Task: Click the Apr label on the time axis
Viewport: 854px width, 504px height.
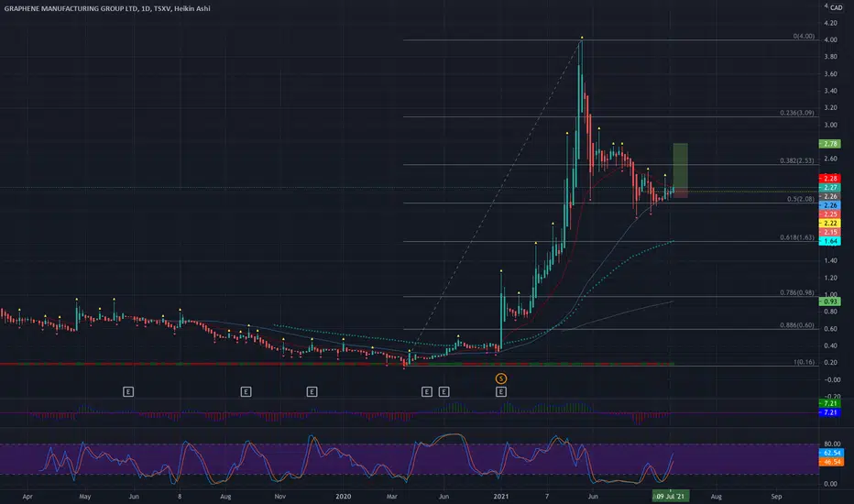Action: (x=27, y=497)
